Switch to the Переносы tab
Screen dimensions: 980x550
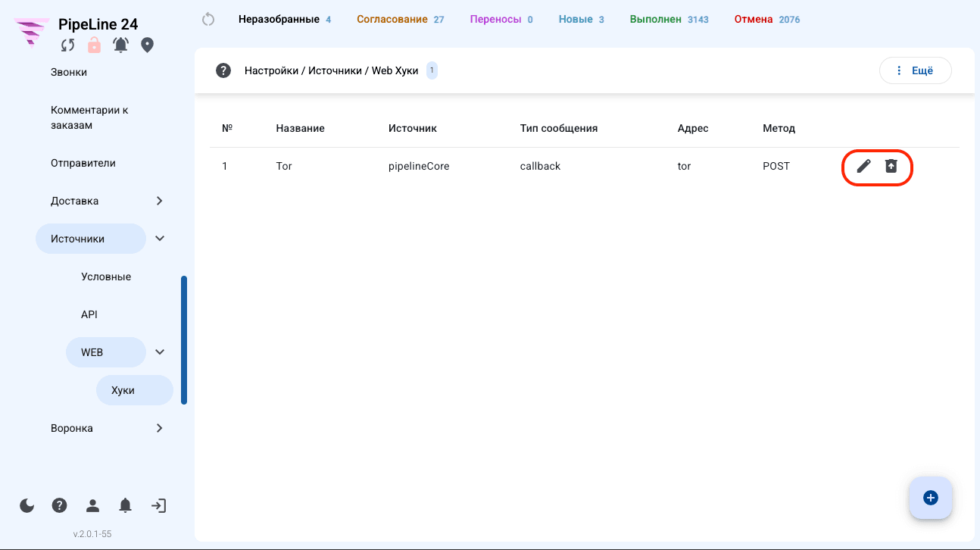coord(501,19)
